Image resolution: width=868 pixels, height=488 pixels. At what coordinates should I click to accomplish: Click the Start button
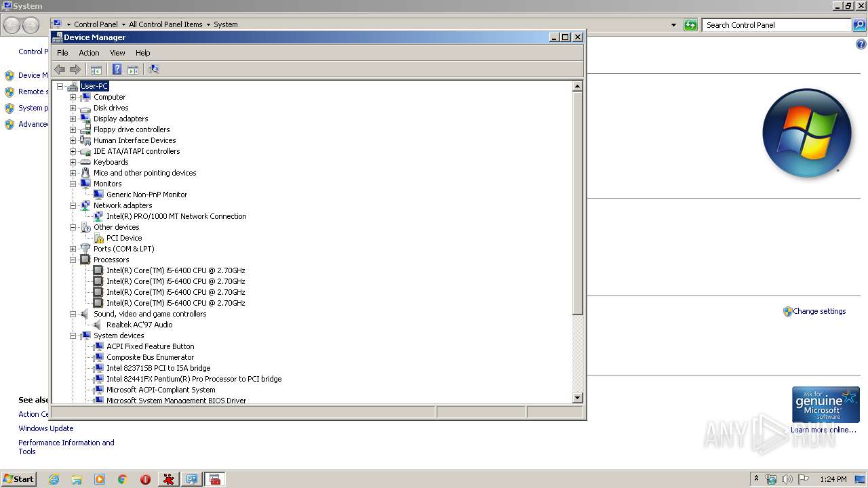[x=18, y=479]
